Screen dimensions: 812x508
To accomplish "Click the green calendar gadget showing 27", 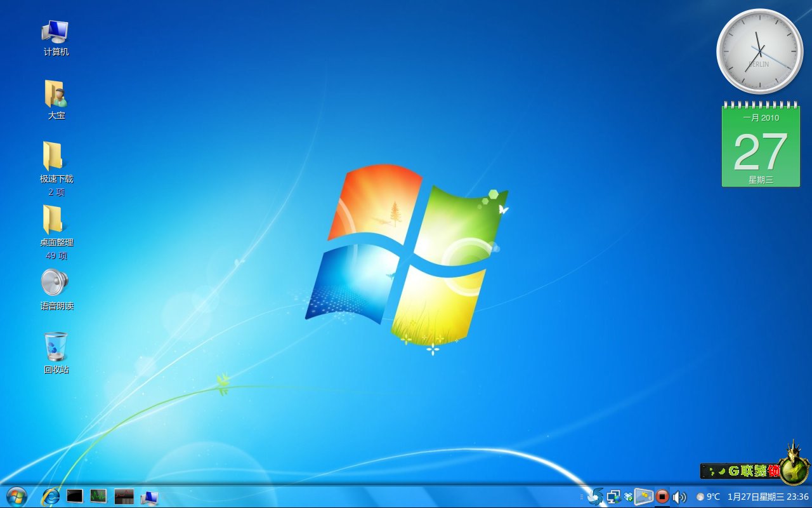I will 761,144.
